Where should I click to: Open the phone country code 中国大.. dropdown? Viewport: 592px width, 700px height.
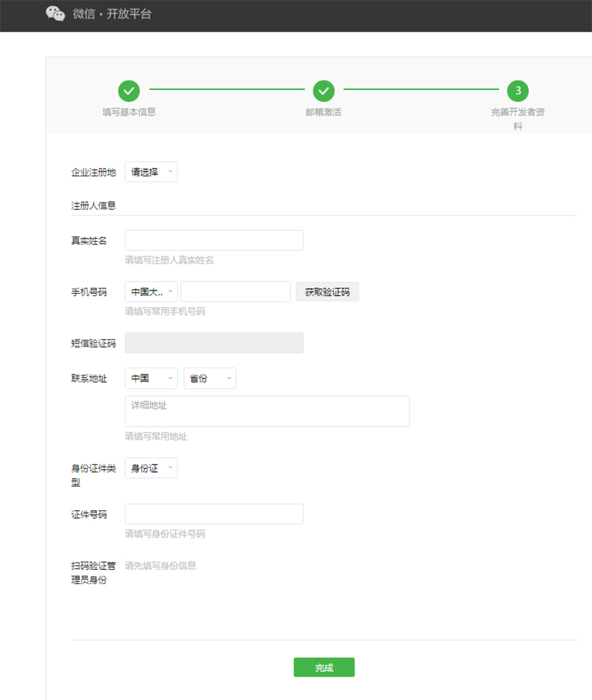151,291
